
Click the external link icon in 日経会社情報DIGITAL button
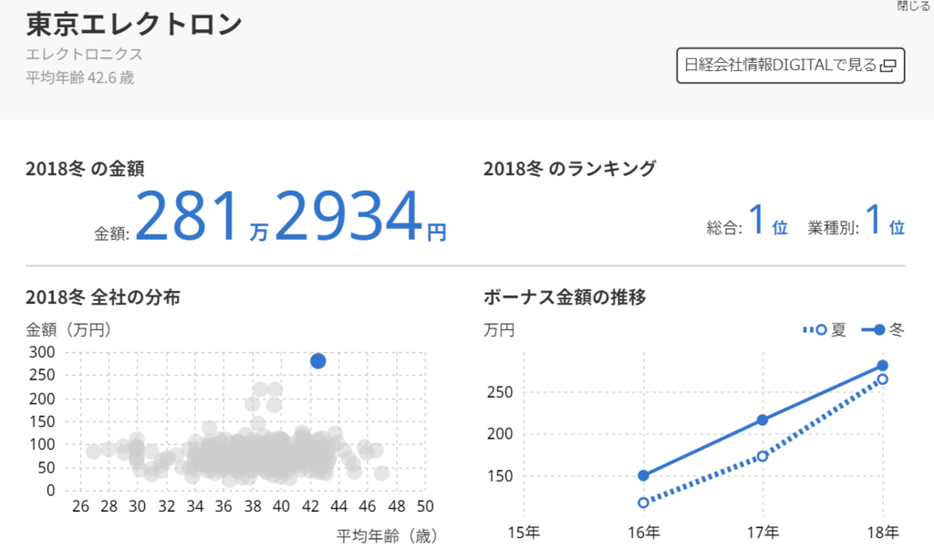tap(888, 66)
